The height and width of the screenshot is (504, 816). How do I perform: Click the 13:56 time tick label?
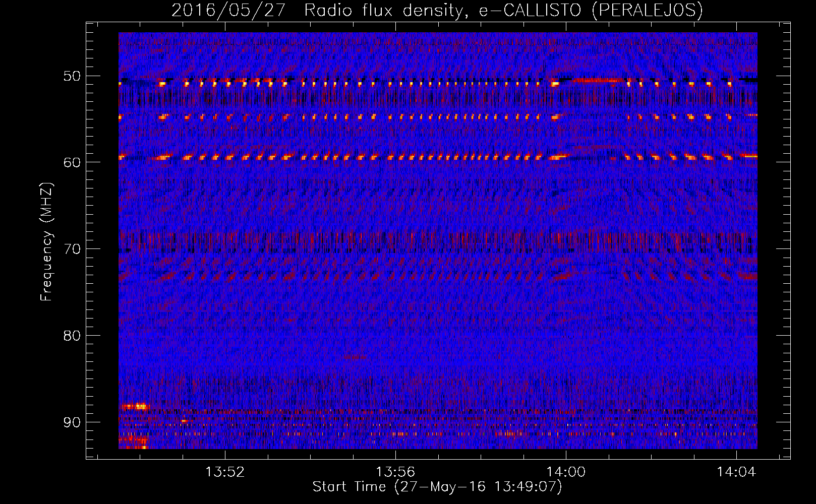[x=395, y=472]
